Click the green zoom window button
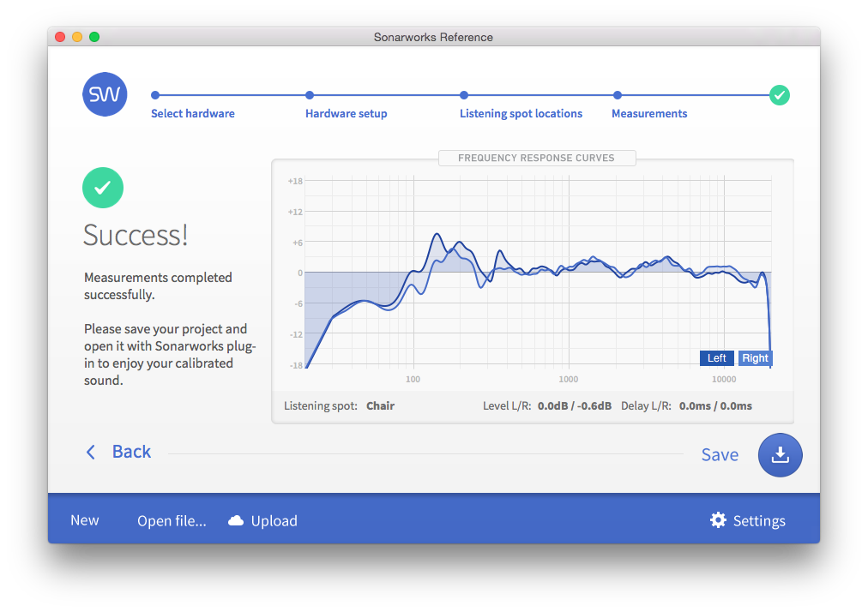 (94, 37)
